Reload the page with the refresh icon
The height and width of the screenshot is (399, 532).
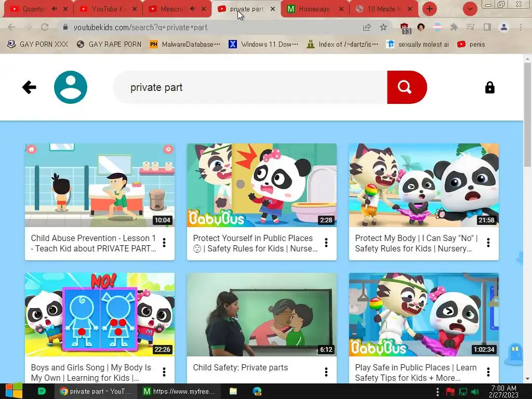pyautogui.click(x=45, y=27)
